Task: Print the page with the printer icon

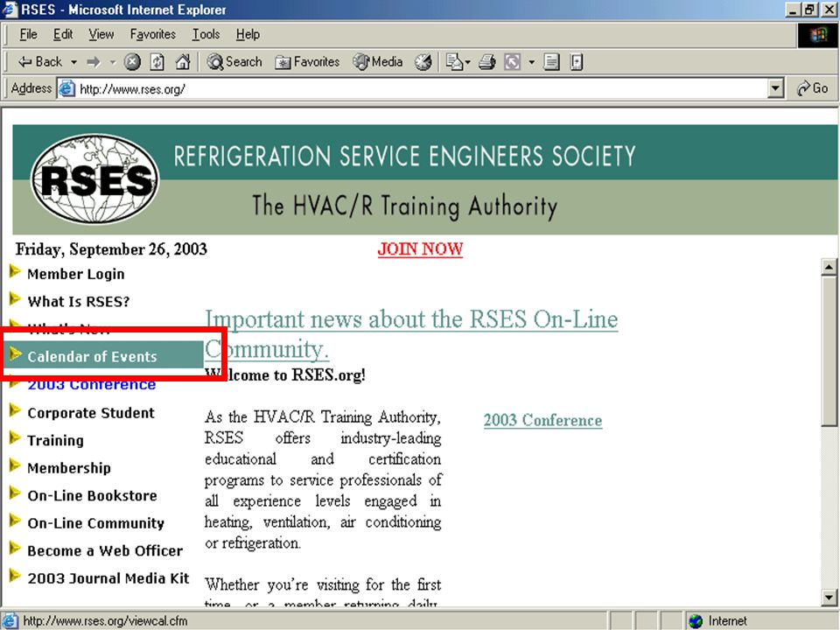Action: pos(487,62)
